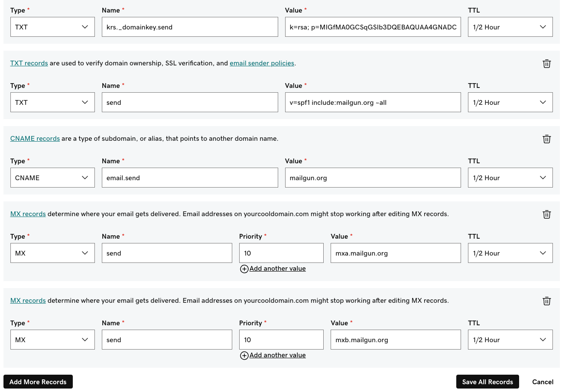Image resolution: width=562 pixels, height=392 pixels.
Task: Delete the CNAME email.send record
Action: coord(546,139)
